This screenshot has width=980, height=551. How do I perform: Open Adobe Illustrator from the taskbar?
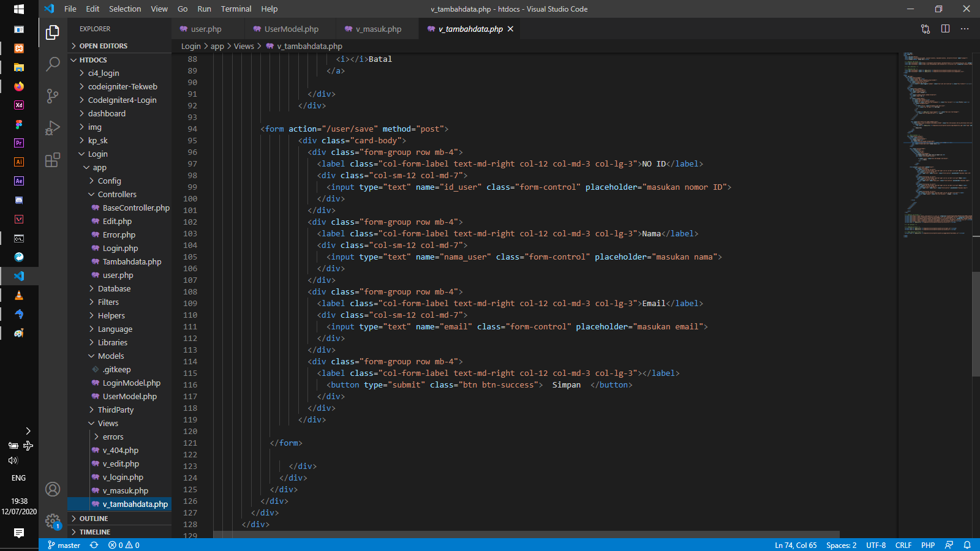19,162
